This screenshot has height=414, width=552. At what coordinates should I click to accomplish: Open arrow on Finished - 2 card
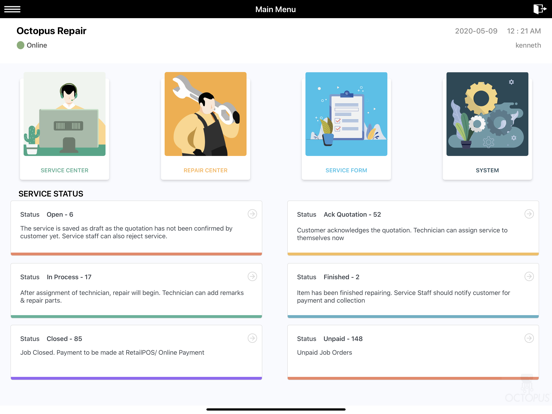[529, 277]
